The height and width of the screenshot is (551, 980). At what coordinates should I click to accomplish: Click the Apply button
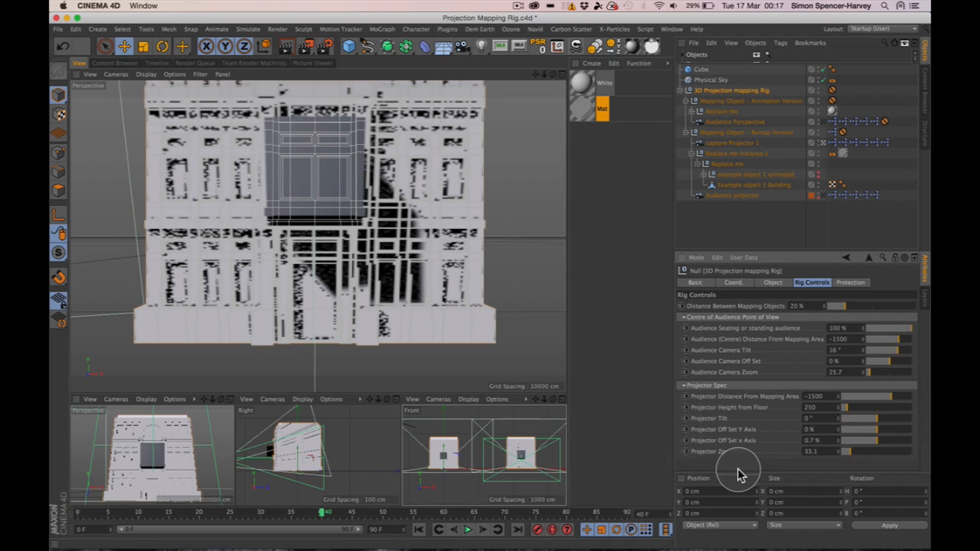[x=889, y=525]
